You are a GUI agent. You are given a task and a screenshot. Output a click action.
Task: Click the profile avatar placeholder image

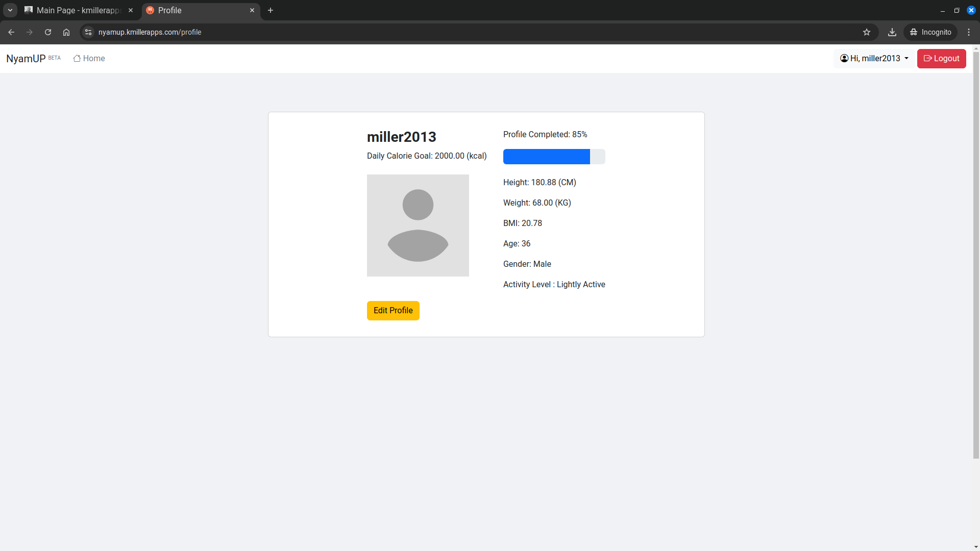tap(418, 226)
